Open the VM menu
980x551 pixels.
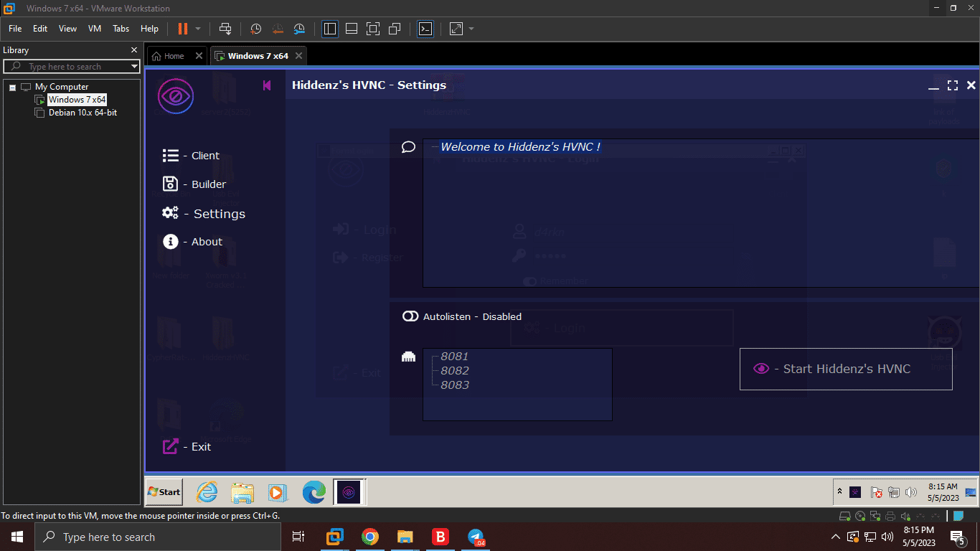tap(94, 29)
